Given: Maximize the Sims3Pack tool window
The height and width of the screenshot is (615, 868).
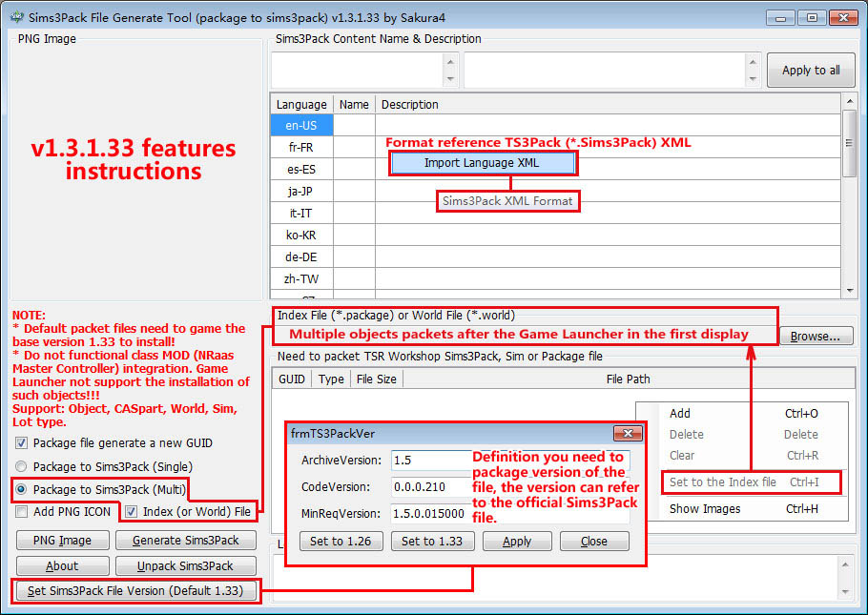Looking at the screenshot, I should click(x=812, y=18).
